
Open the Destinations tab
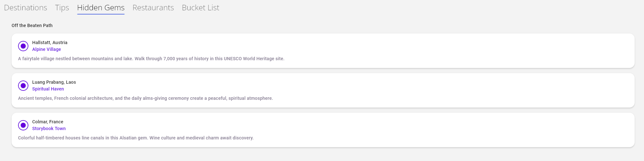point(25,8)
